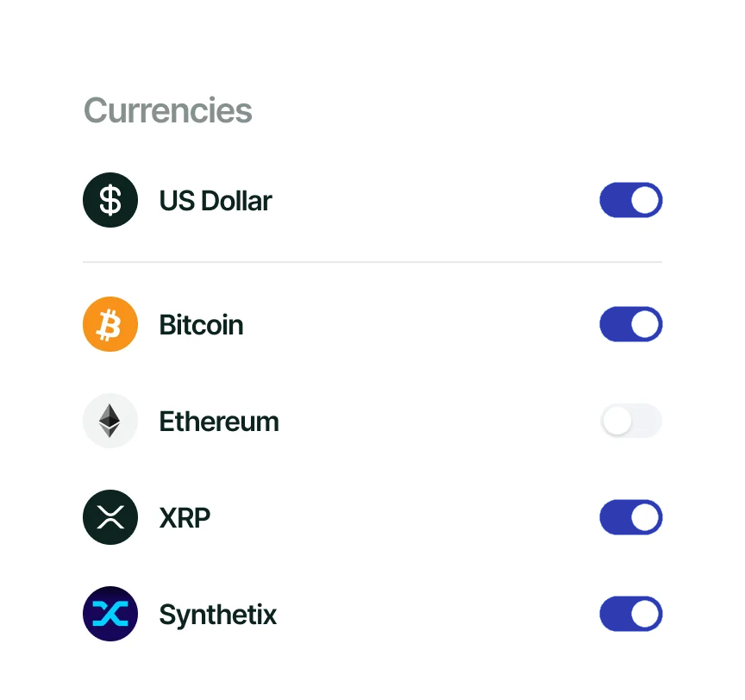Image resolution: width=745 pixels, height=700 pixels.
Task: Disable the Synthetix currency switch
Action: (x=630, y=614)
